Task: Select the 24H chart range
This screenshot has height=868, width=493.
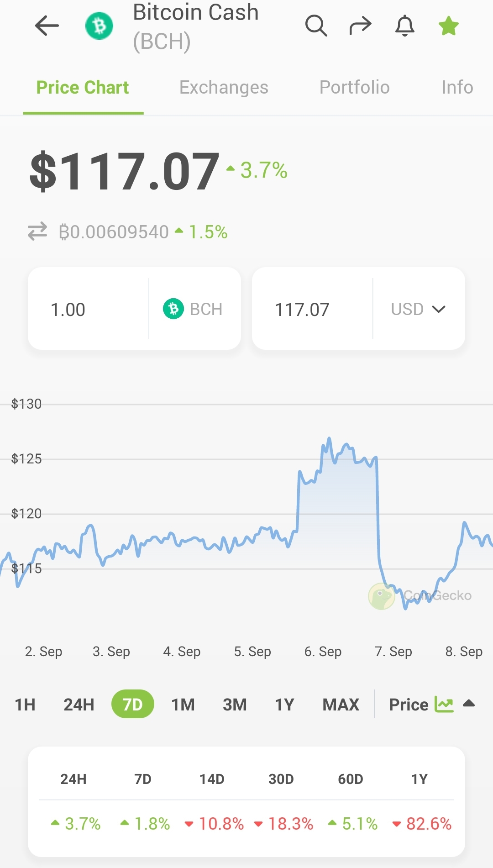Action: tap(79, 705)
